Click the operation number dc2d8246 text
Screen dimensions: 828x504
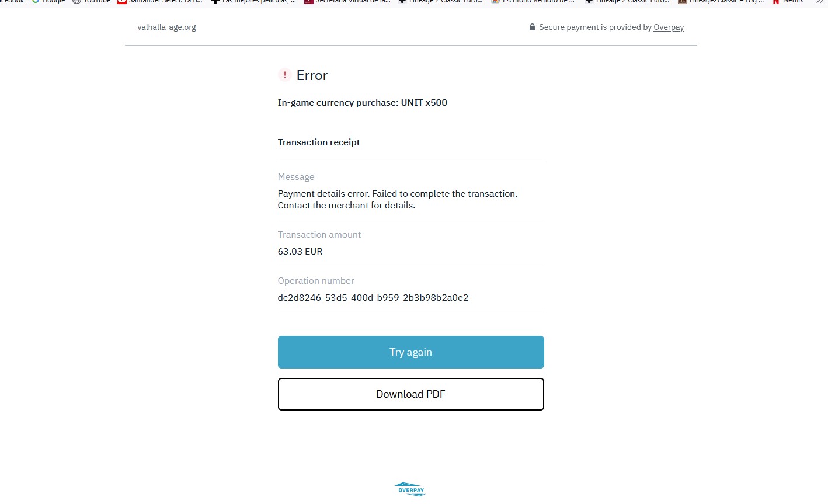(x=373, y=297)
